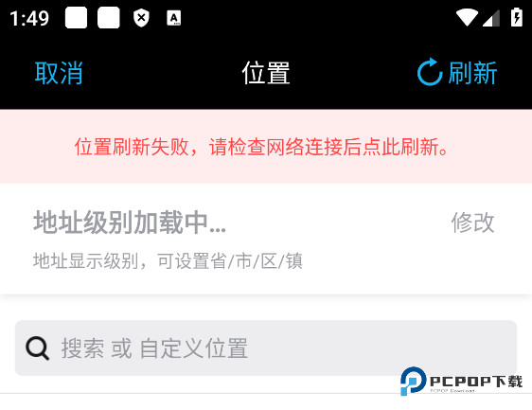Screen dimensions: 532x410
Task: Click the search magnifier icon
Action: [x=37, y=348]
